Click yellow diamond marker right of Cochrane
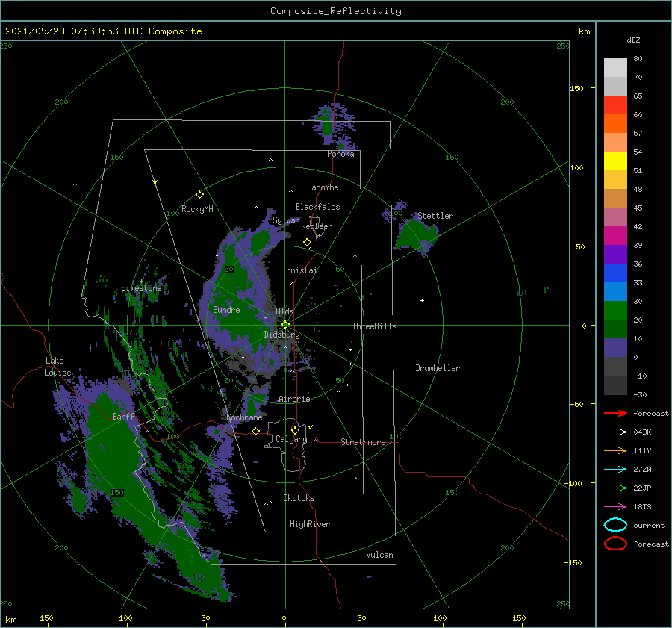Viewport: 672px width, 628px height. click(255, 432)
